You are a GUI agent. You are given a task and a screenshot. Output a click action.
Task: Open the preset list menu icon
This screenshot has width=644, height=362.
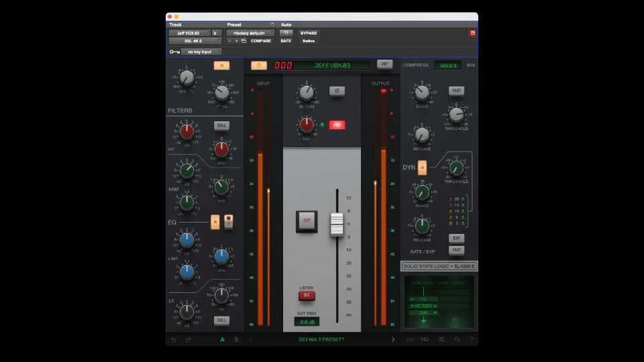click(x=441, y=339)
